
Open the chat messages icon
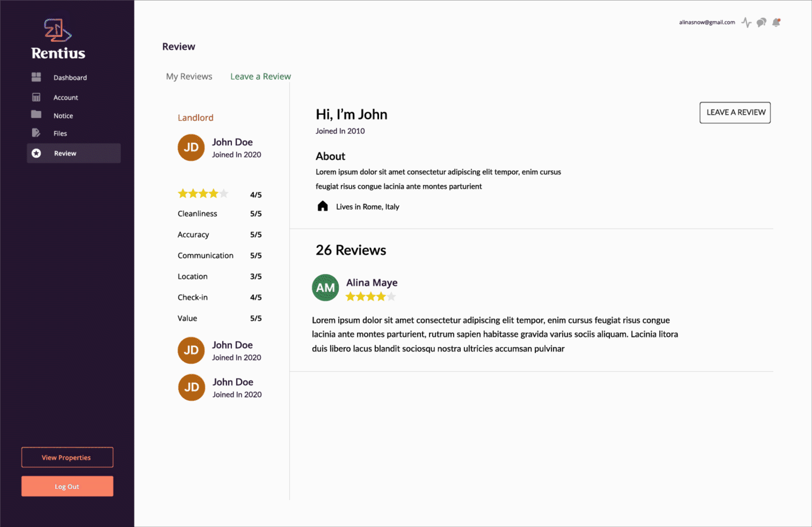point(761,23)
